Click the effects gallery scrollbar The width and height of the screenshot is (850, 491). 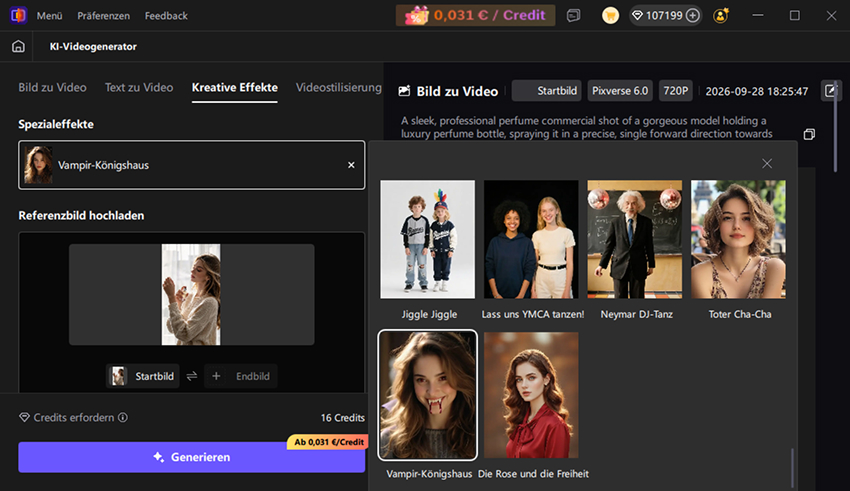click(792, 467)
